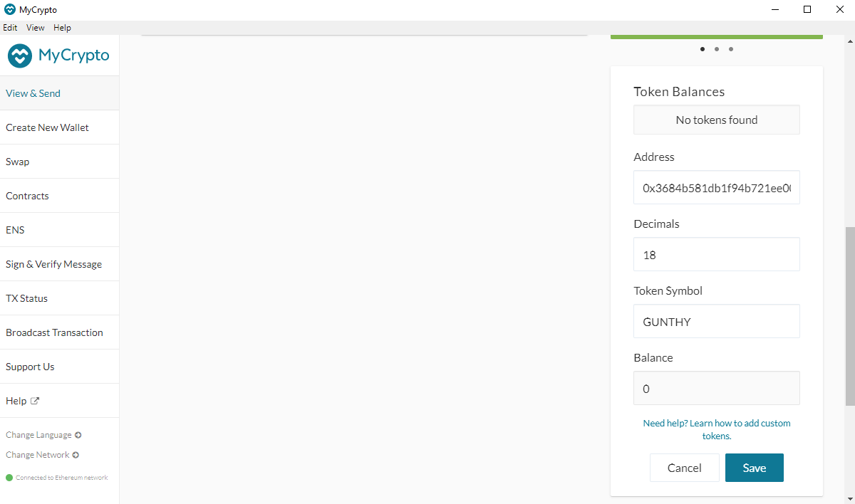Open the View menu
This screenshot has width=855, height=504.
(x=36, y=28)
